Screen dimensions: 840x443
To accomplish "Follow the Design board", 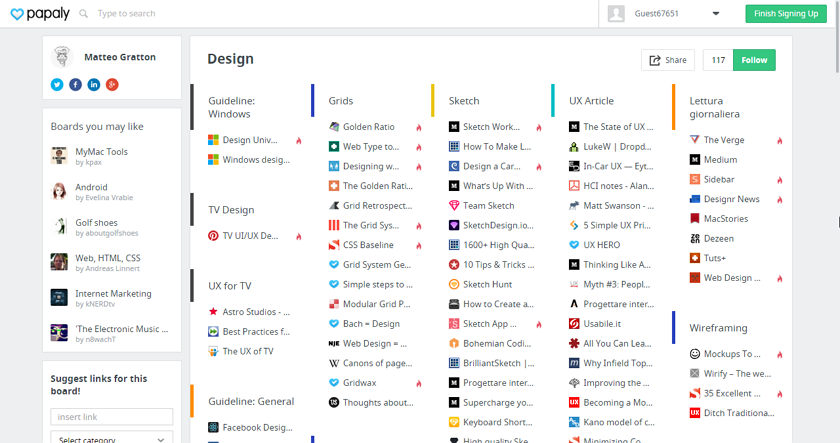I will pyautogui.click(x=754, y=60).
